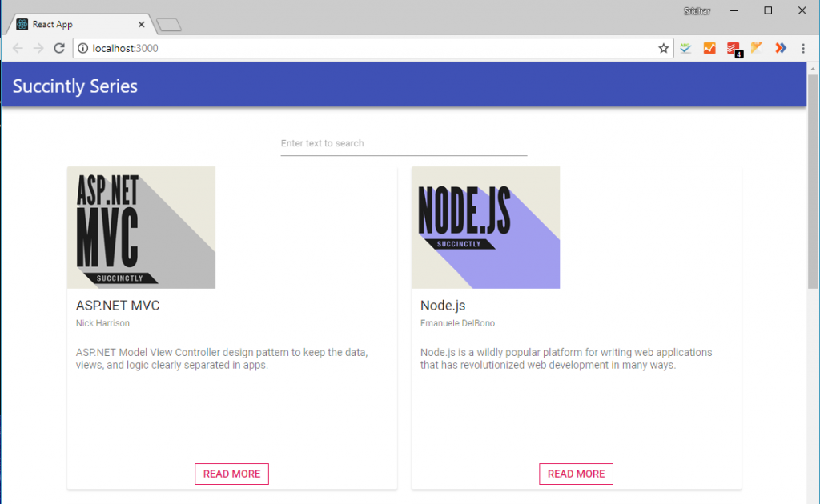Open the orange chart extension icon
This screenshot has height=504, width=820.
point(709,49)
